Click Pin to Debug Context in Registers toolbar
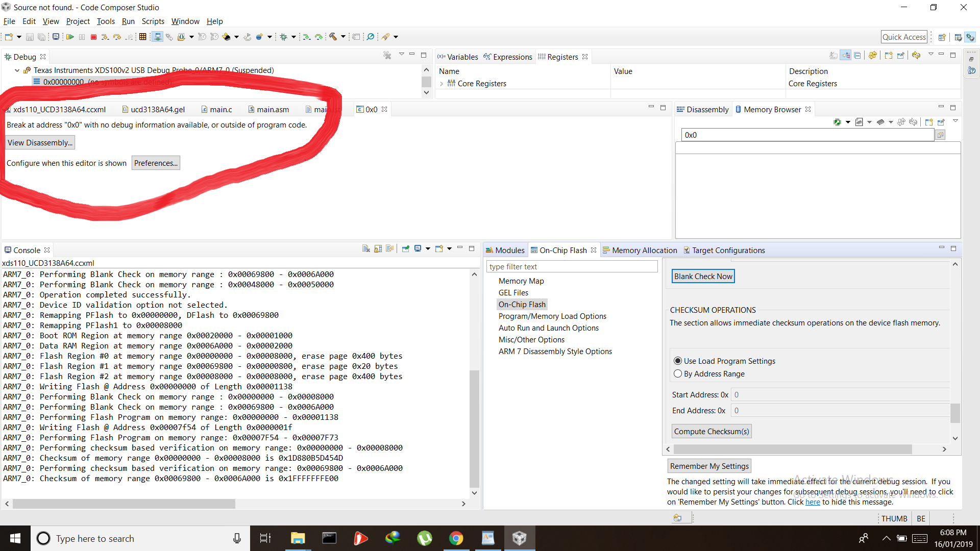The image size is (980, 551). tap(900, 55)
